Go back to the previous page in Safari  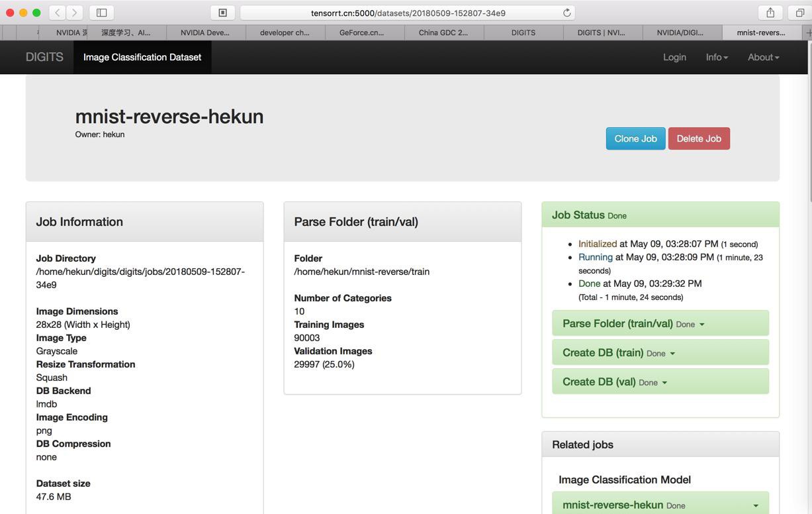click(x=58, y=13)
